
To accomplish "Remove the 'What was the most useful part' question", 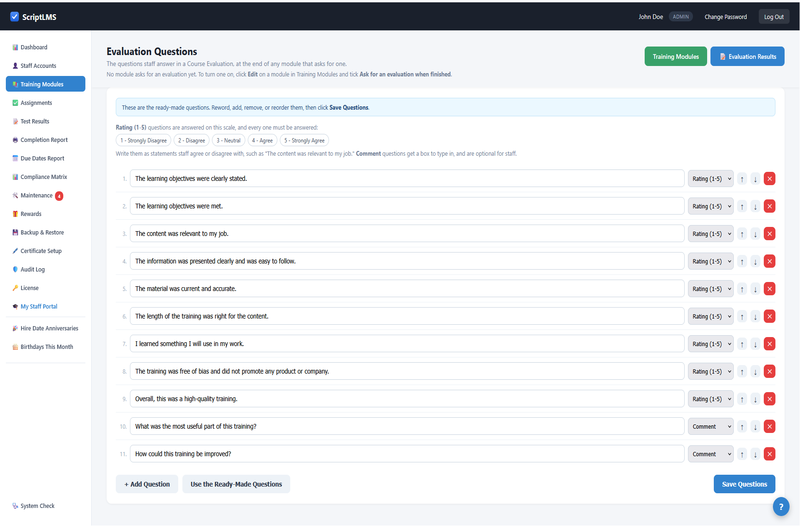I will pyautogui.click(x=769, y=427).
